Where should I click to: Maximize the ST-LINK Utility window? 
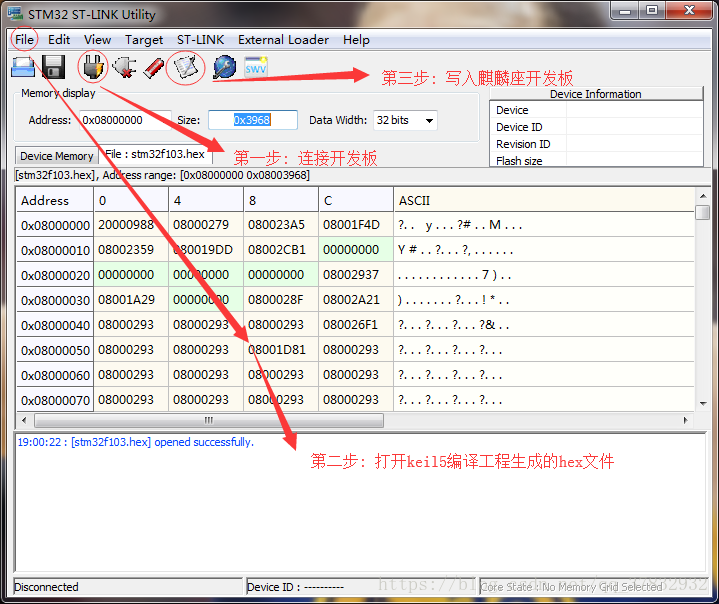coord(652,11)
